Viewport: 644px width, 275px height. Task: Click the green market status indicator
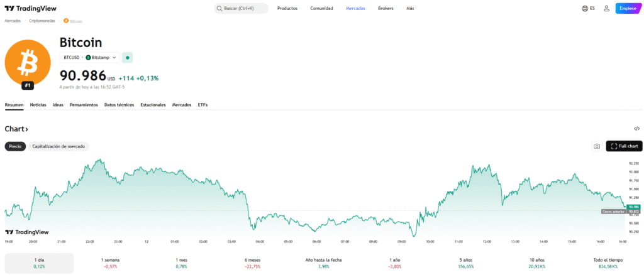(127, 57)
